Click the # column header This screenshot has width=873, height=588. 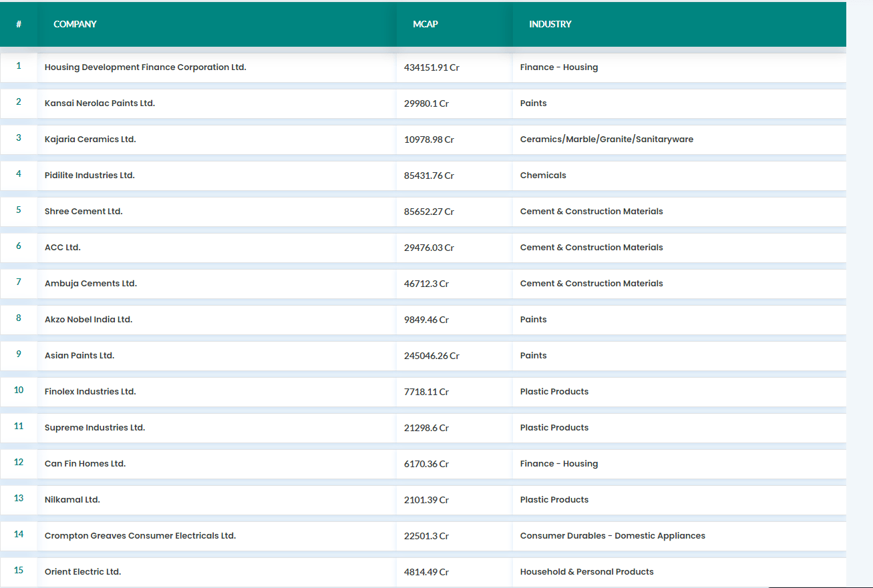tap(19, 24)
